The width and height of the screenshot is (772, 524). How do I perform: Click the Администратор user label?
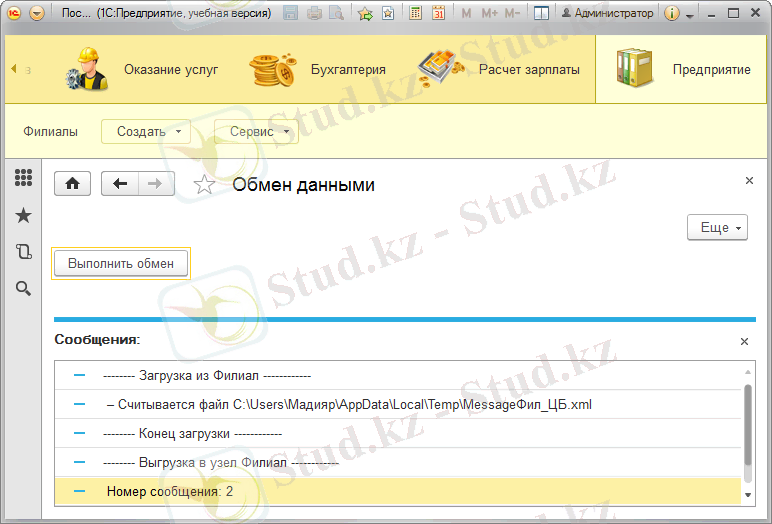tap(608, 13)
